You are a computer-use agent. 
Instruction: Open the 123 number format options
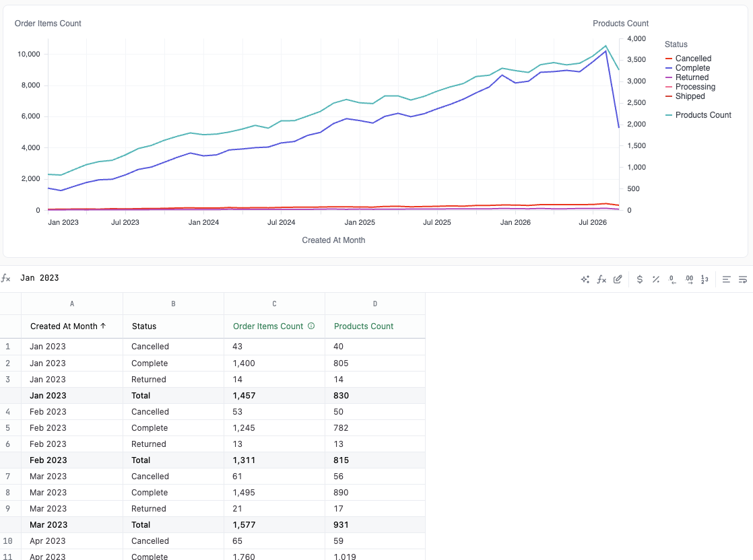[705, 279]
